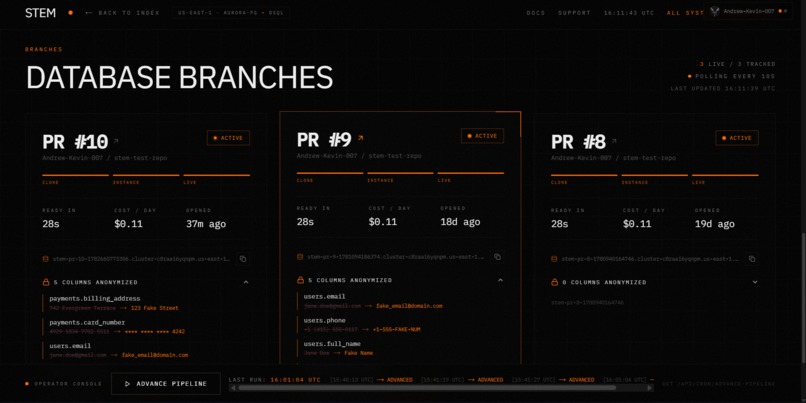Click the us-east-1 Aurora-PG region badge
Image resolution: width=806 pixels, height=403 pixels.
(231, 13)
